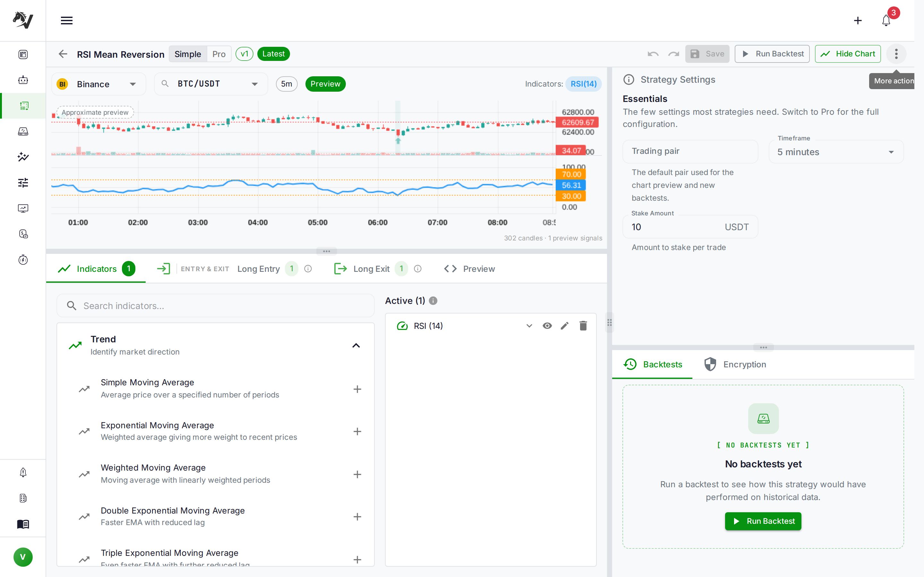Delete the RSI (14) indicator
The width and height of the screenshot is (924, 577).
pyautogui.click(x=583, y=325)
